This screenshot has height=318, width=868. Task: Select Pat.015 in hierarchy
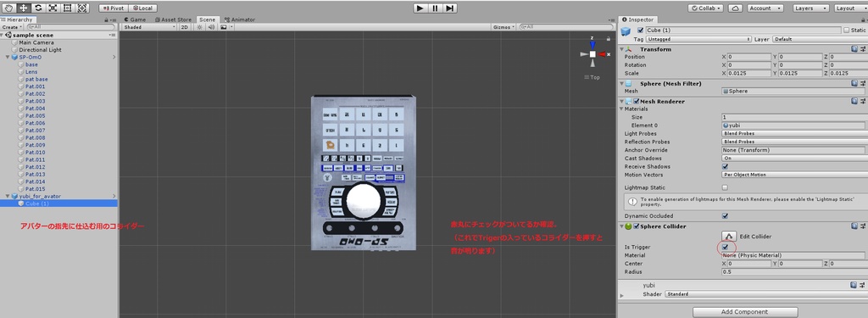[36, 189]
